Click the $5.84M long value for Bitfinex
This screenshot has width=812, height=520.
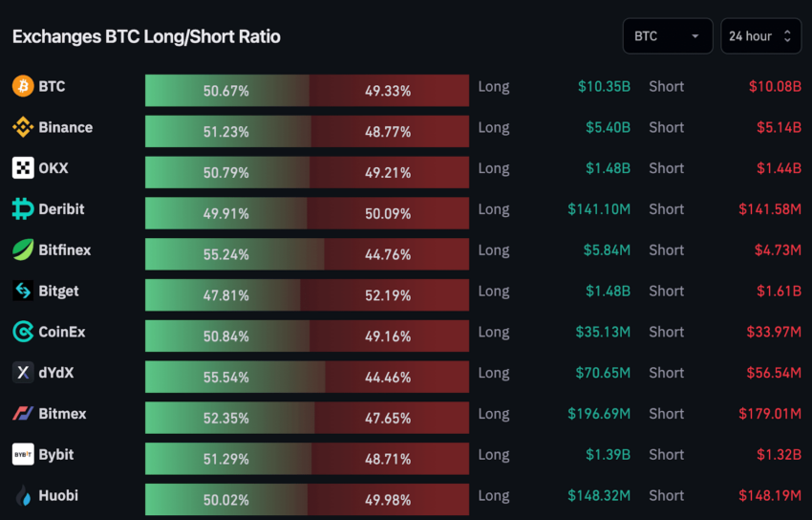(x=607, y=250)
